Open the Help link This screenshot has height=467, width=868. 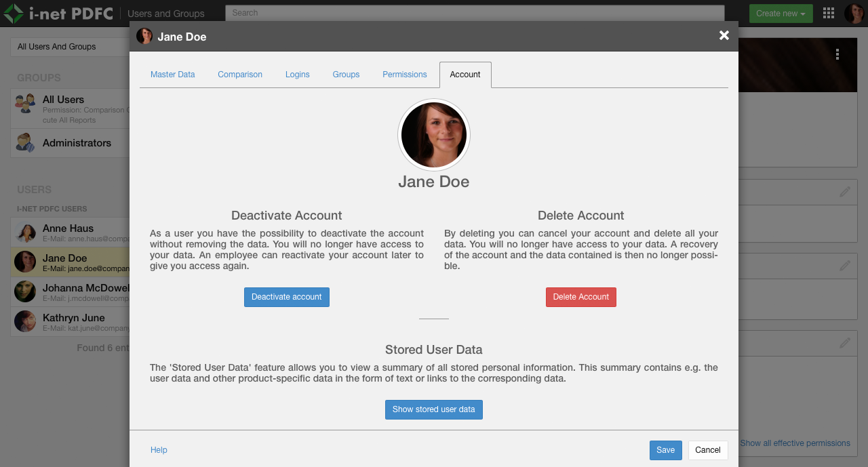coord(159,450)
